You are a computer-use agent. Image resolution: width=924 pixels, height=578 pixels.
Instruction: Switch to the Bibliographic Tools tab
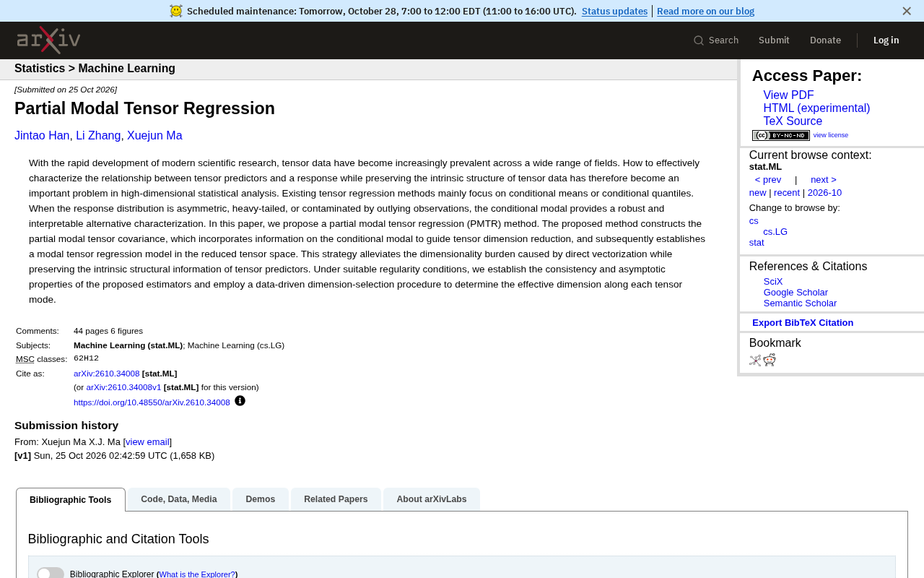pos(71,500)
